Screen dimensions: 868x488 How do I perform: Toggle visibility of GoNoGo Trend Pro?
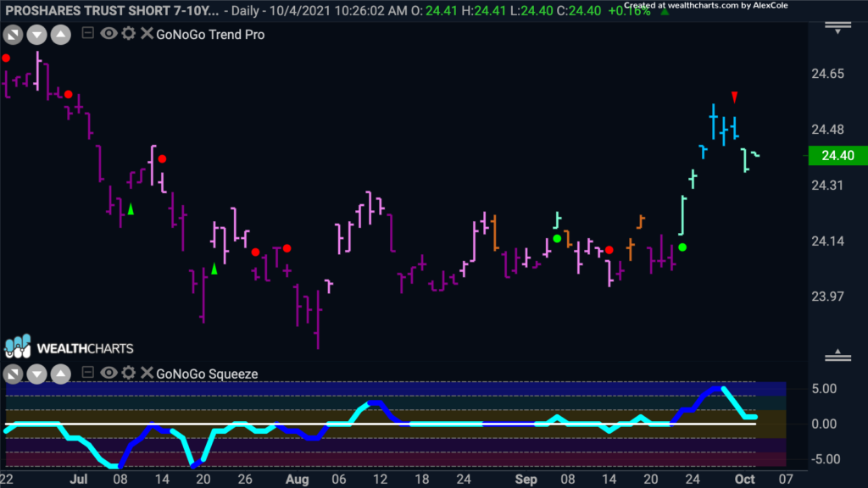point(108,34)
